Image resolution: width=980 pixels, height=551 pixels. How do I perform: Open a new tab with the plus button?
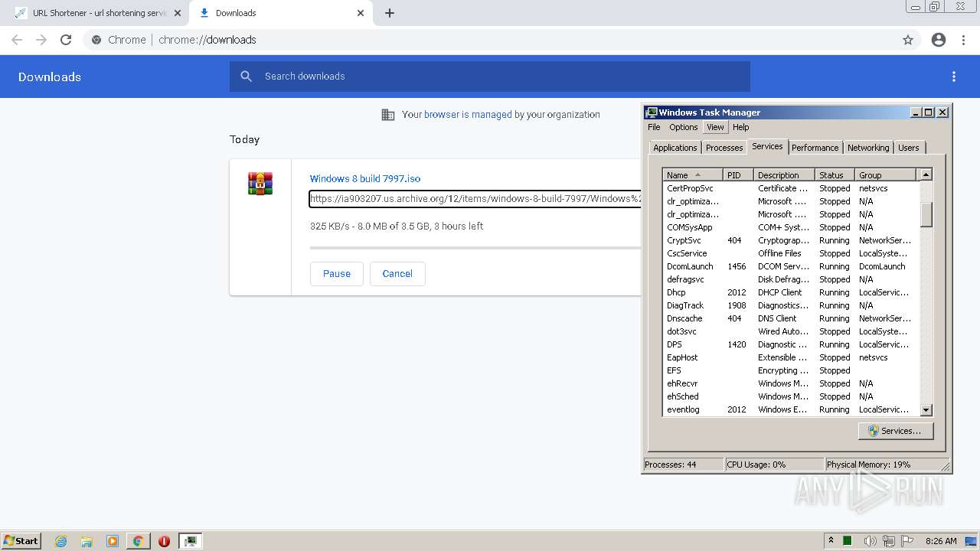[390, 13]
